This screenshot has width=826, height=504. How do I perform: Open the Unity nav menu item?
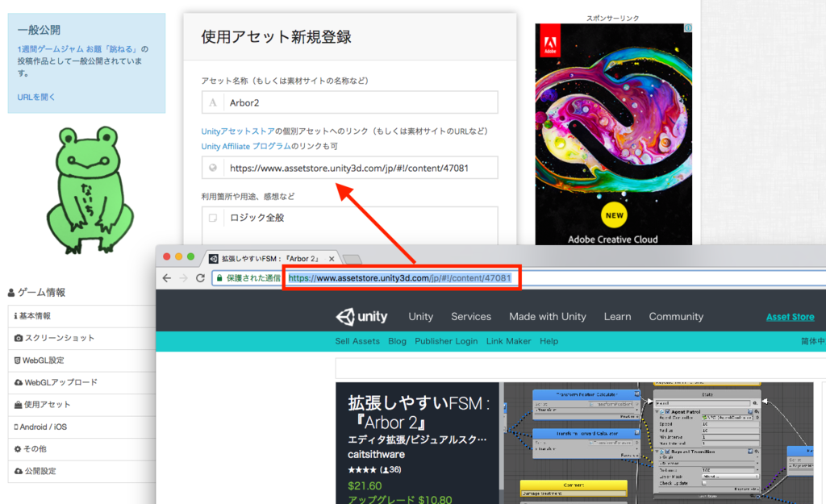(x=421, y=317)
